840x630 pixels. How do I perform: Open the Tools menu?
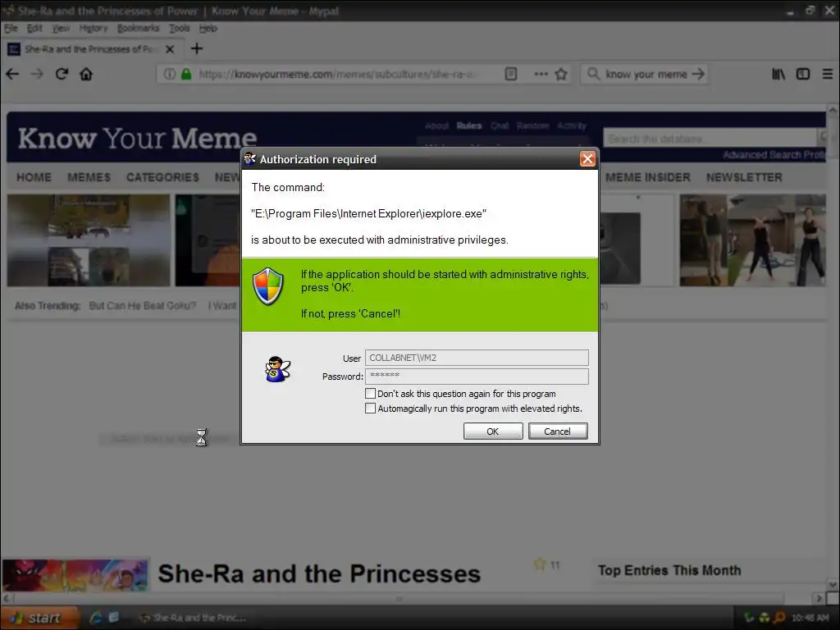180,28
